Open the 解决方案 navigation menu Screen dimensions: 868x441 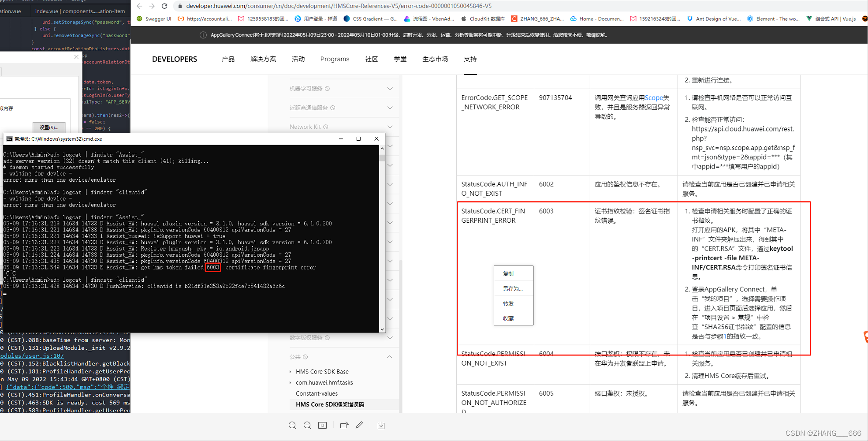tap(263, 59)
